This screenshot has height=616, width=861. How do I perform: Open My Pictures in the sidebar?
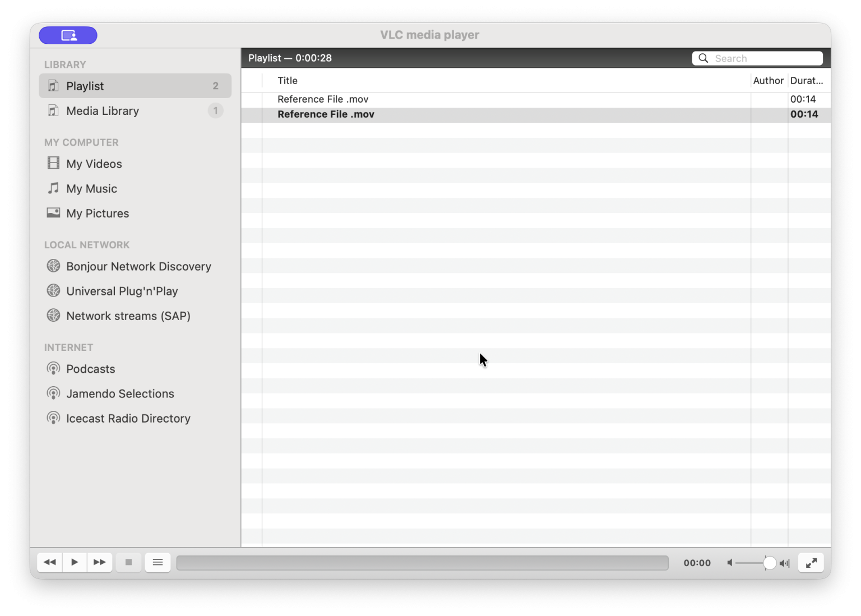[x=135, y=213]
